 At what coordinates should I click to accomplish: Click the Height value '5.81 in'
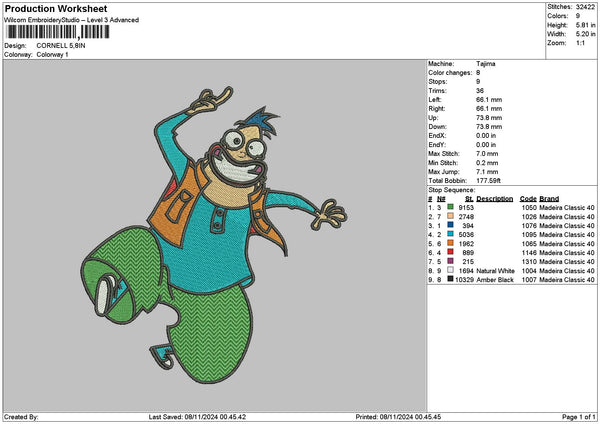[x=585, y=25]
